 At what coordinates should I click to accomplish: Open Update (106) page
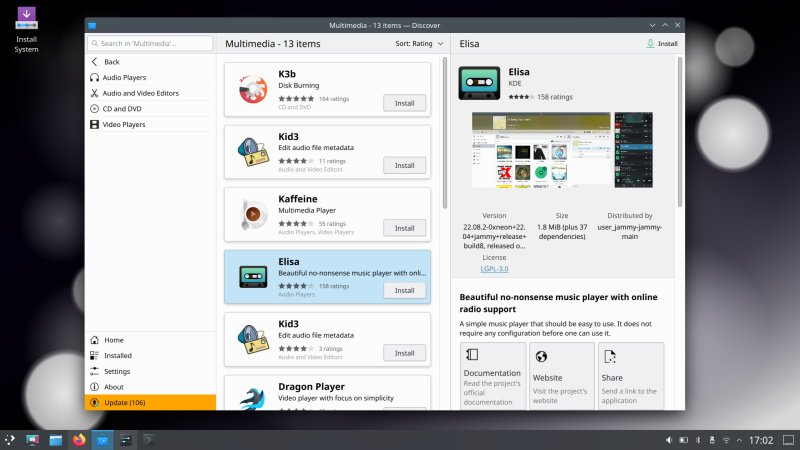point(150,403)
